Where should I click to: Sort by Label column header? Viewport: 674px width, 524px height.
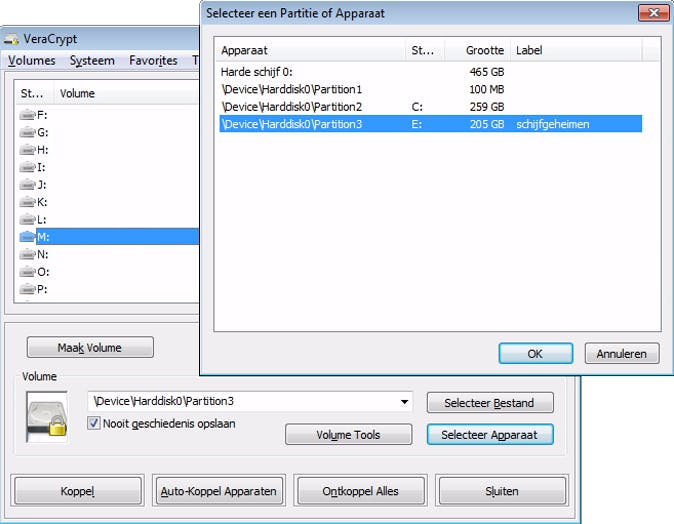coord(576,50)
